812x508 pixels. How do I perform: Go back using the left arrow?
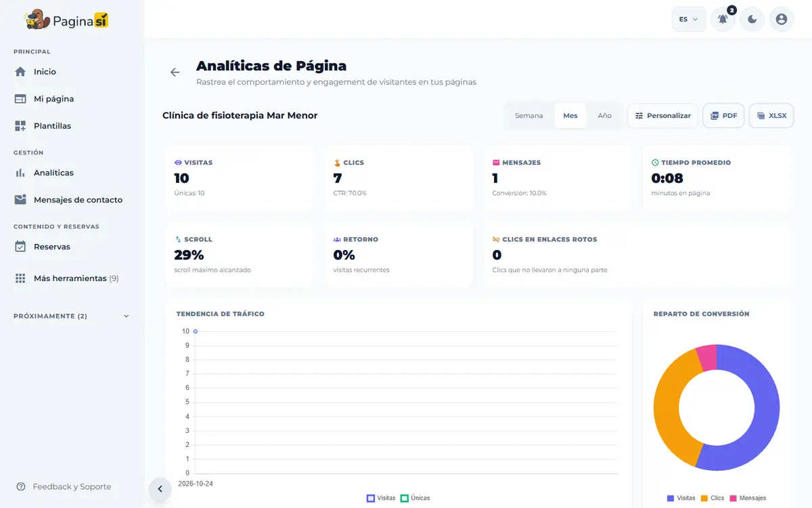(175, 72)
